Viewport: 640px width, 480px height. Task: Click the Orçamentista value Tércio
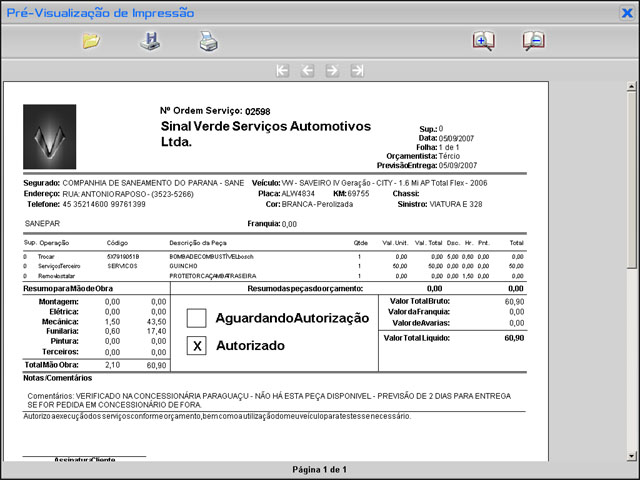click(449, 156)
